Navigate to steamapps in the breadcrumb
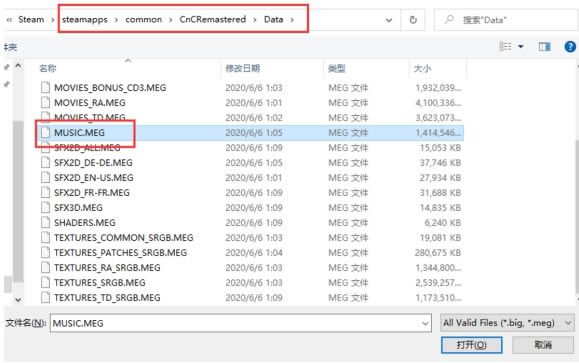Viewport: 579px width, 363px height. coord(85,20)
